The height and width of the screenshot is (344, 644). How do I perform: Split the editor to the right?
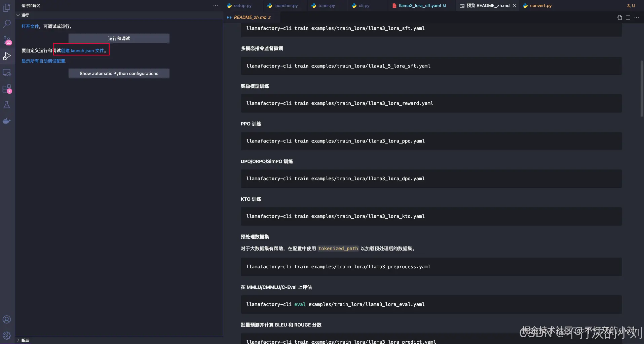pos(628,17)
